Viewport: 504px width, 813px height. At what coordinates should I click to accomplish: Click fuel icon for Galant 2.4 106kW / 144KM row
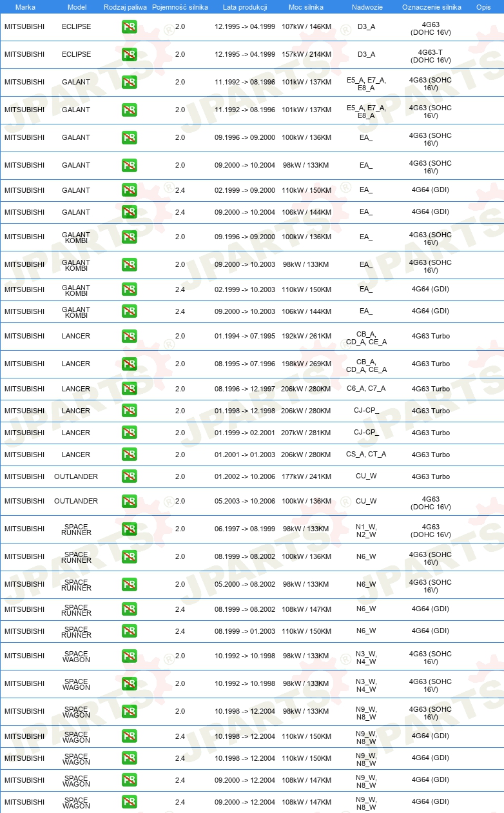pos(129,212)
